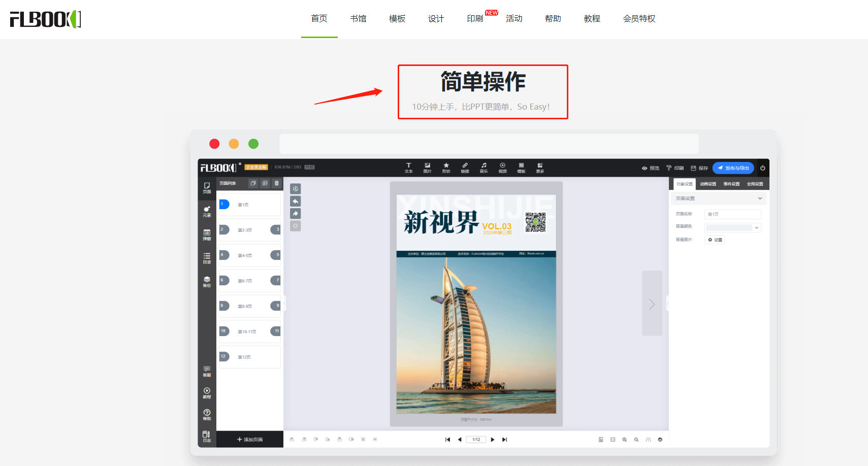Click the FLBOOK logo in the site header
This screenshot has height=466, width=868.
click(x=46, y=19)
